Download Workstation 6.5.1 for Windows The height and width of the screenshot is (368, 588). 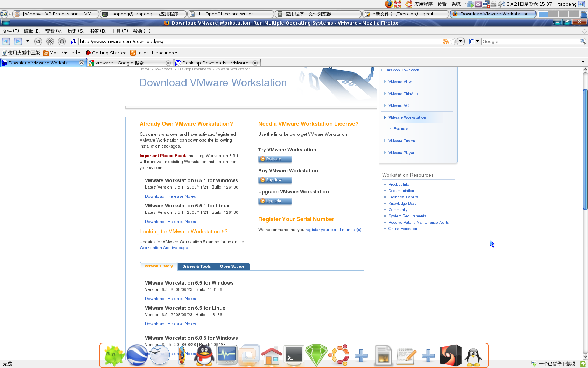tap(155, 196)
